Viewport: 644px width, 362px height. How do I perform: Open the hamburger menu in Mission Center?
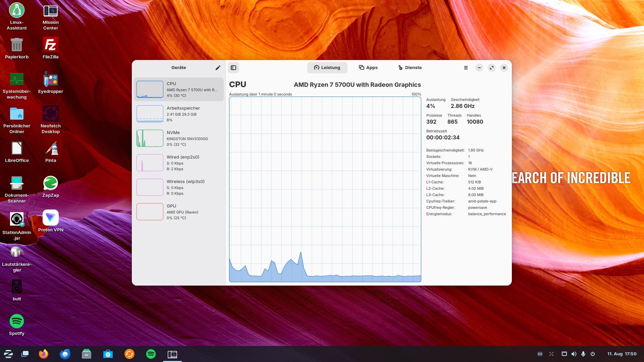[466, 68]
